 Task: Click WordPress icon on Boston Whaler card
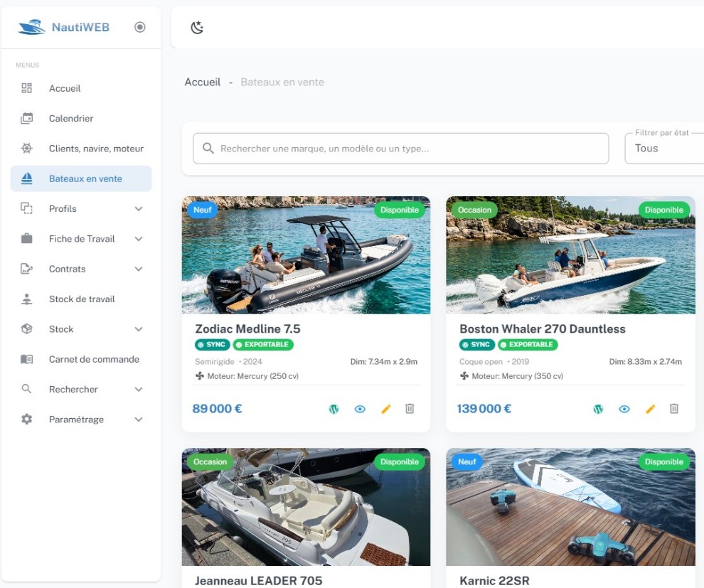[x=598, y=409]
